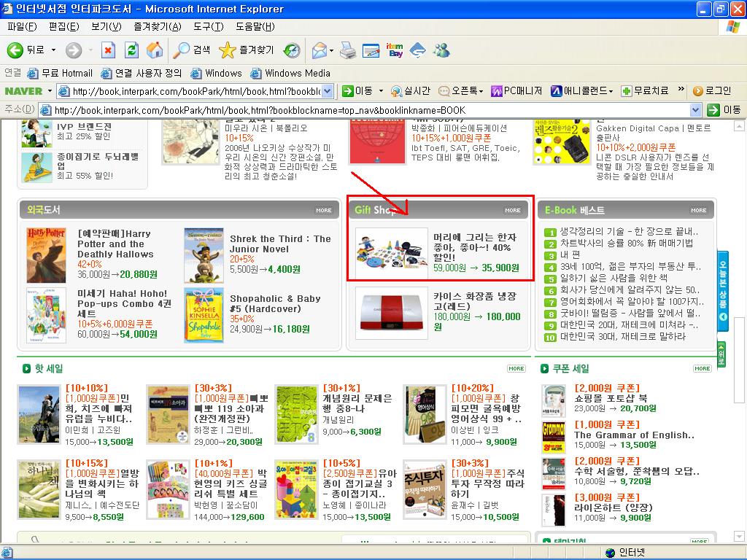The image size is (747, 560).
Task: Click the IE icon in the title bar
Action: pyautogui.click(x=7, y=9)
